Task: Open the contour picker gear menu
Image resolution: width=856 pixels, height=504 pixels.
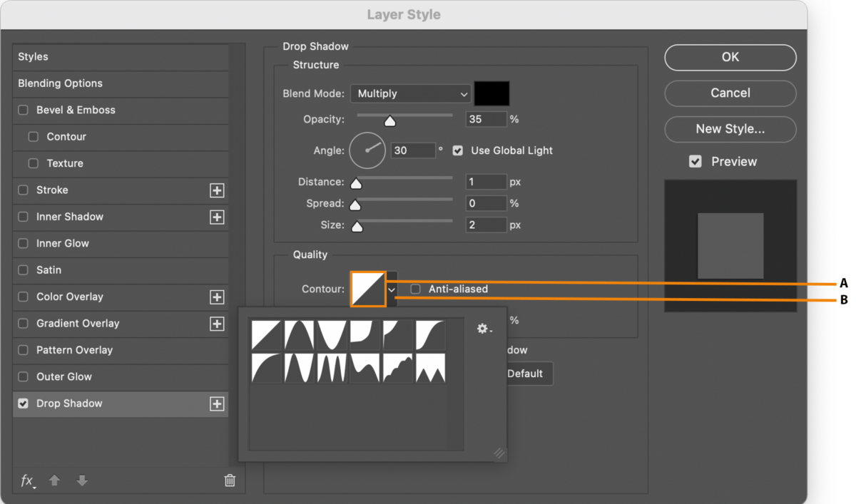Action: (482, 329)
